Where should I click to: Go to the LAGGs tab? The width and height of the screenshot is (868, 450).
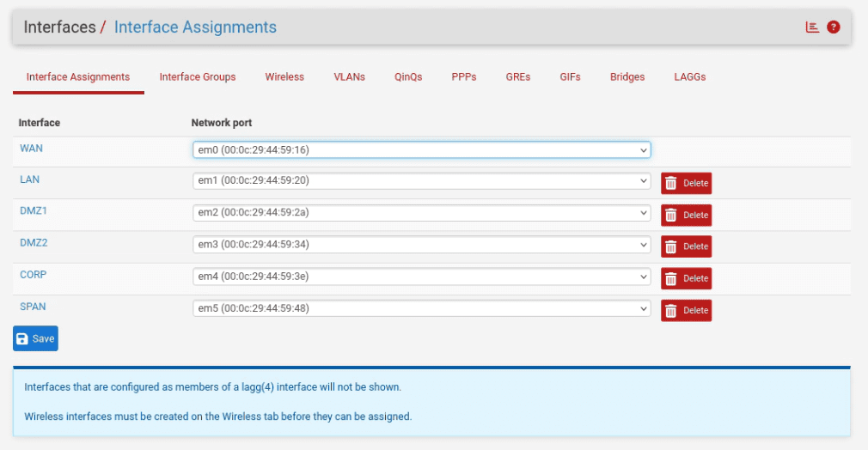click(x=690, y=77)
